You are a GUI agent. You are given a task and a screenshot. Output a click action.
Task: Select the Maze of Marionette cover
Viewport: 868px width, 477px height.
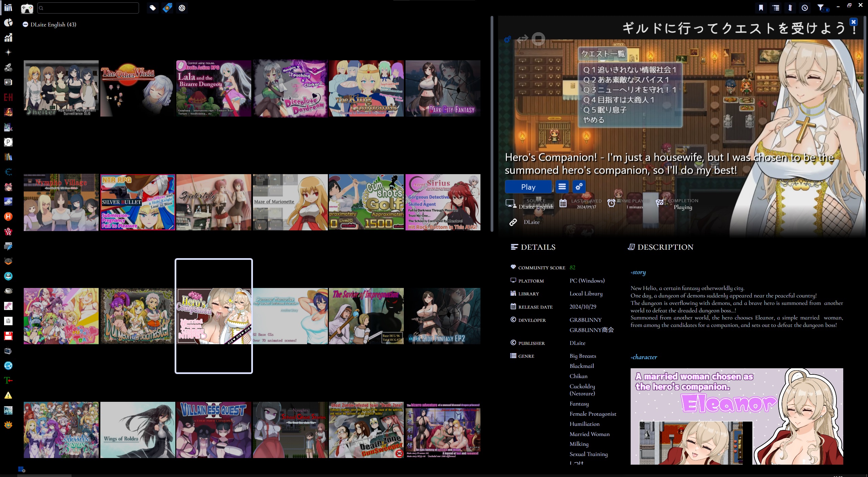pyautogui.click(x=290, y=202)
